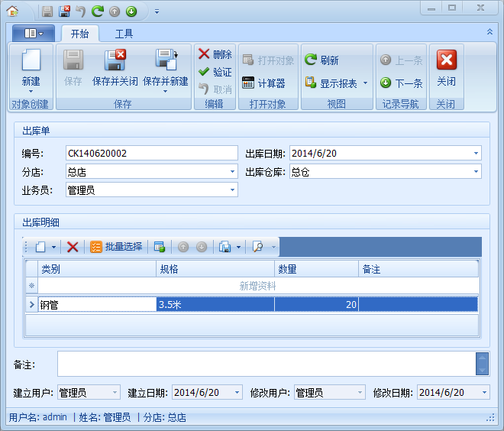This screenshot has height=431, width=504.
Task: Expand the 出库仓库 dropdown list
Action: (x=476, y=172)
